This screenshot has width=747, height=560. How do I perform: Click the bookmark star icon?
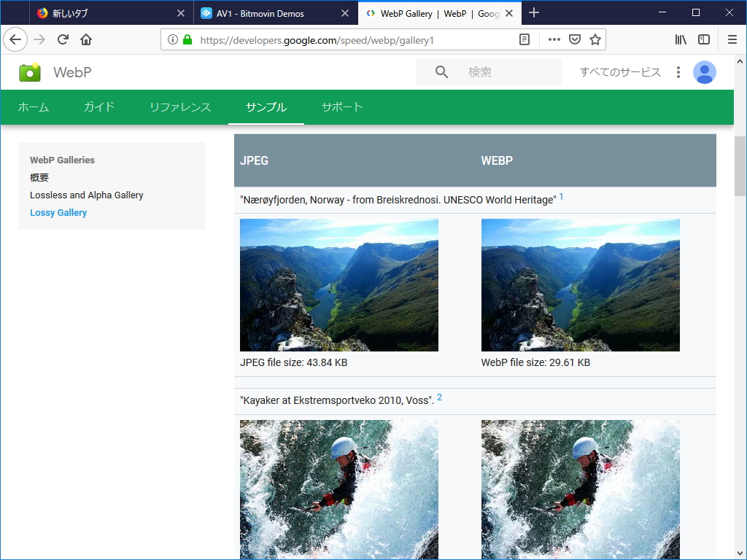coord(595,39)
